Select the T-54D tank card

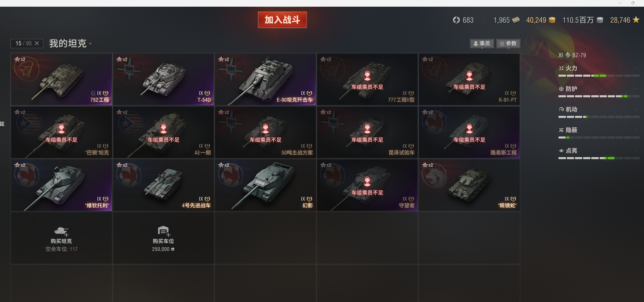click(164, 79)
